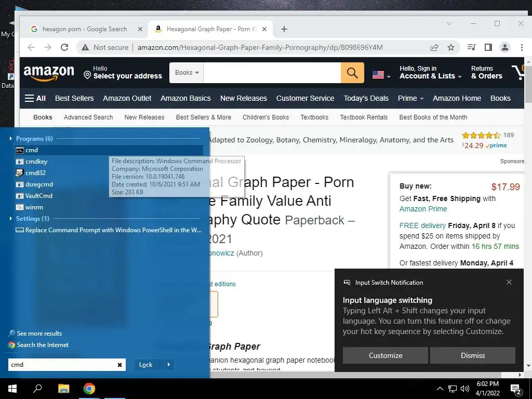
Task: Open the media control icon in Chrome toolbar
Action: click(472, 47)
